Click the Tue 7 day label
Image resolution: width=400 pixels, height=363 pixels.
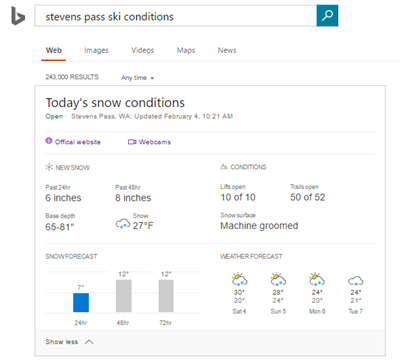click(355, 311)
